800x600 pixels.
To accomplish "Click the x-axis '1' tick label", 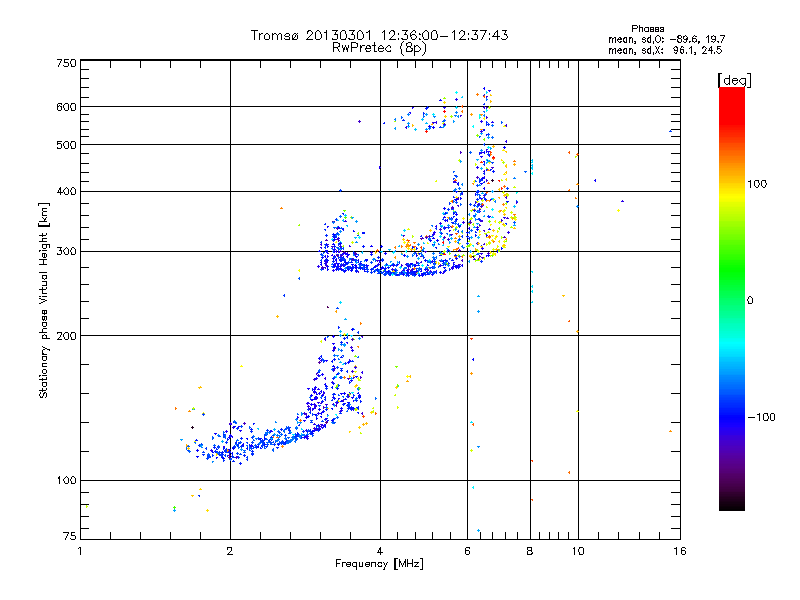I will pos(80,551).
